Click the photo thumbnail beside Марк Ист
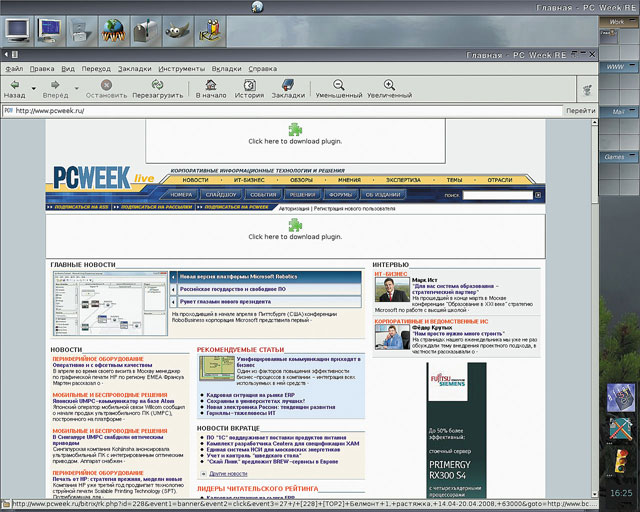Screen dimensions: 640x512 392,289
